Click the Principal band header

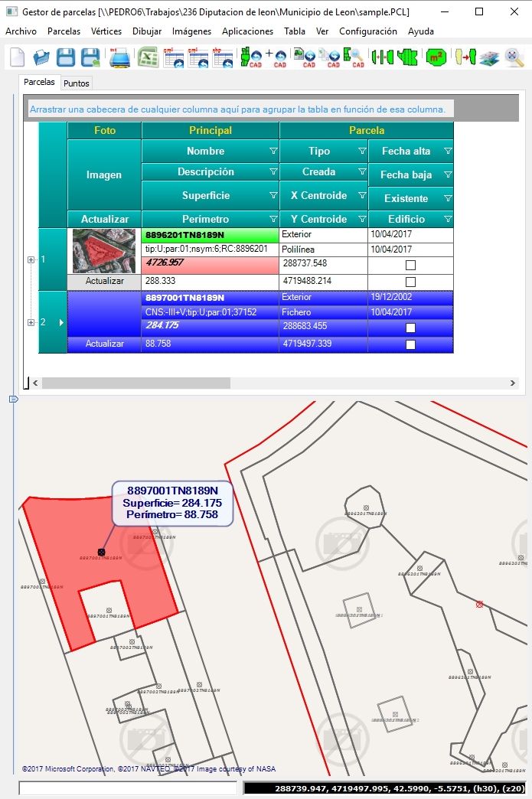211,130
